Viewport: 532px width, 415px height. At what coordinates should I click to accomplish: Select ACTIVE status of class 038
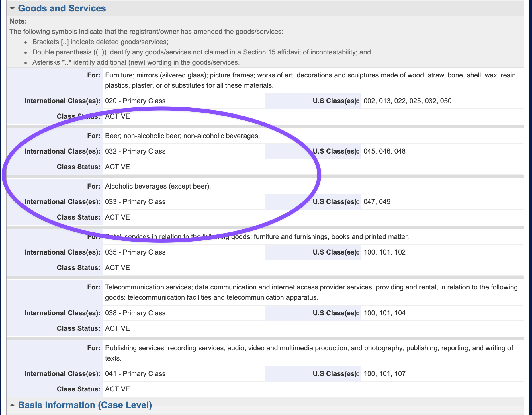point(118,328)
